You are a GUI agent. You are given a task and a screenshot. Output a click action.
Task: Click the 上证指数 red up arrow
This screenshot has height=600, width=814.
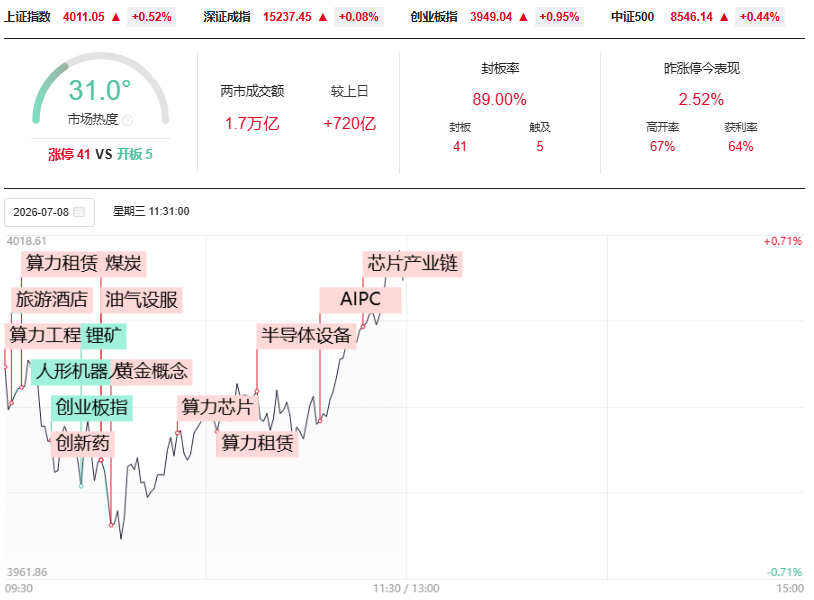coord(116,17)
